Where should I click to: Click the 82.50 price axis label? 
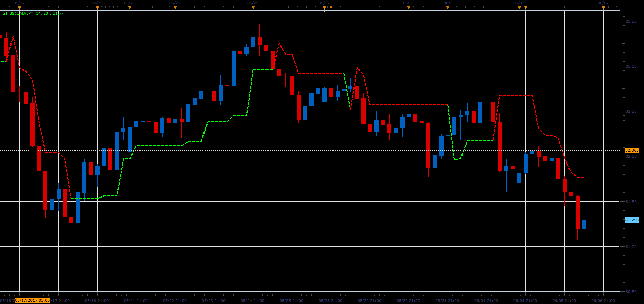point(631,111)
